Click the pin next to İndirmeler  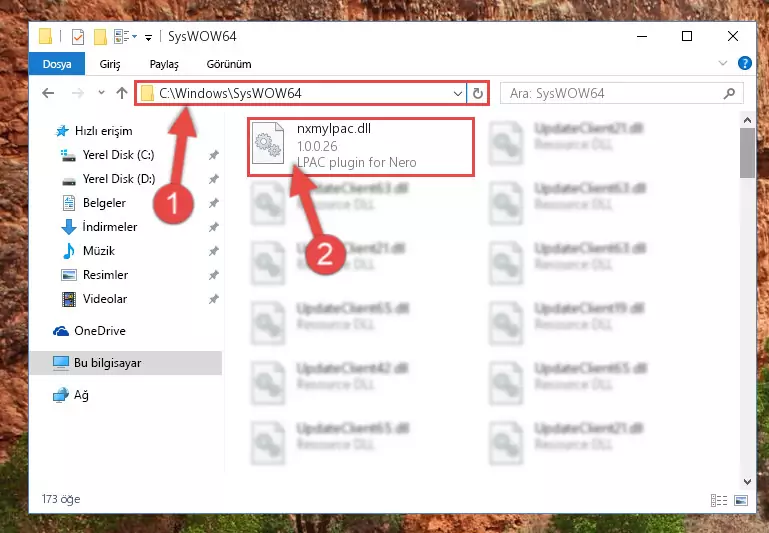[213, 228]
